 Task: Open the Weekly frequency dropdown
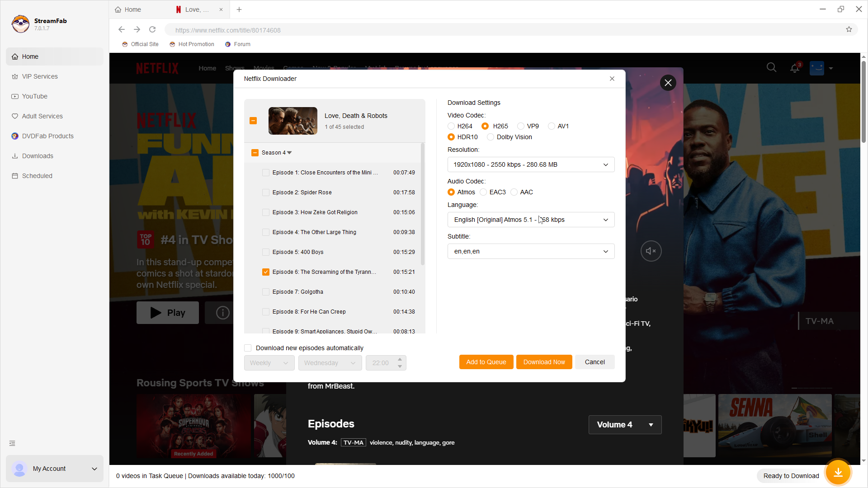click(x=269, y=363)
